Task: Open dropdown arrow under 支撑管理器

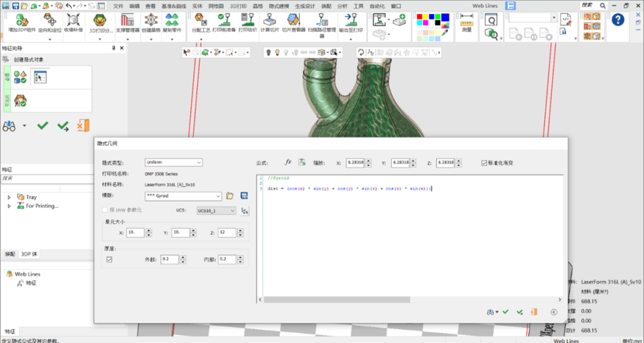Action: pos(128,39)
